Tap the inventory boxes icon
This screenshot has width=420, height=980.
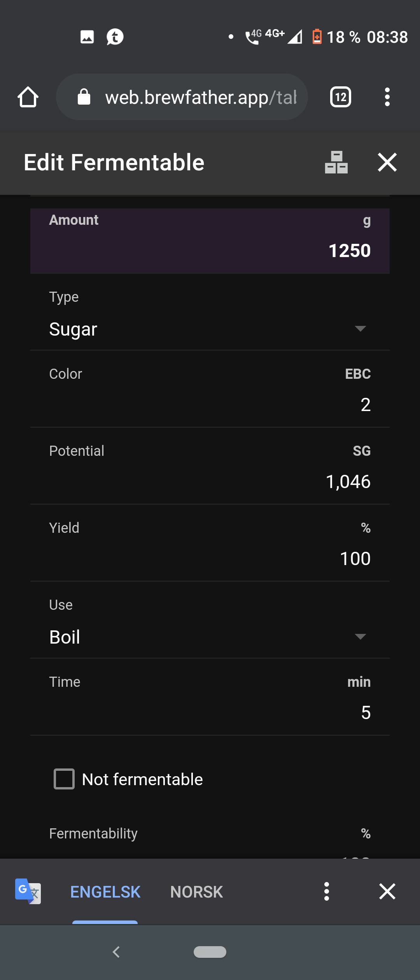[336, 162]
